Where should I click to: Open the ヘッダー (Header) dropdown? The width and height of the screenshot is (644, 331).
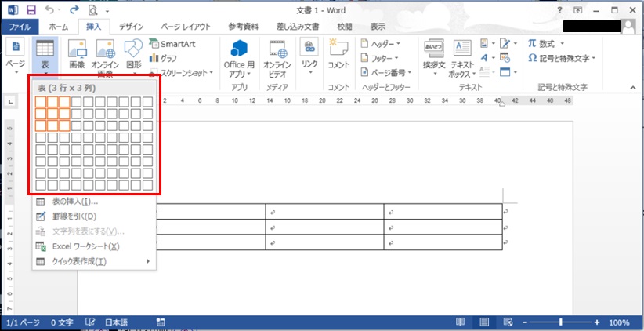380,44
